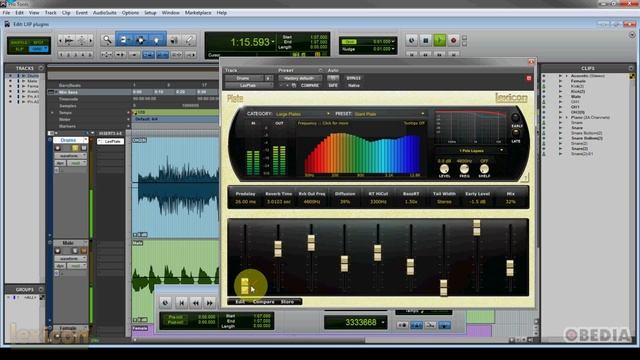Toggle SAFE automation button in plugin header
The height and width of the screenshot is (360, 640).
click(x=333, y=85)
